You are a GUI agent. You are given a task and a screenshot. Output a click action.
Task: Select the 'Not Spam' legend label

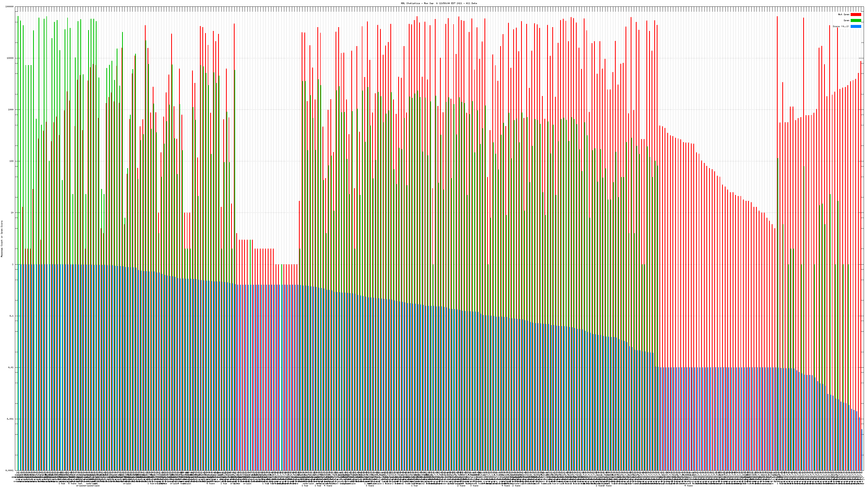pyautogui.click(x=844, y=14)
